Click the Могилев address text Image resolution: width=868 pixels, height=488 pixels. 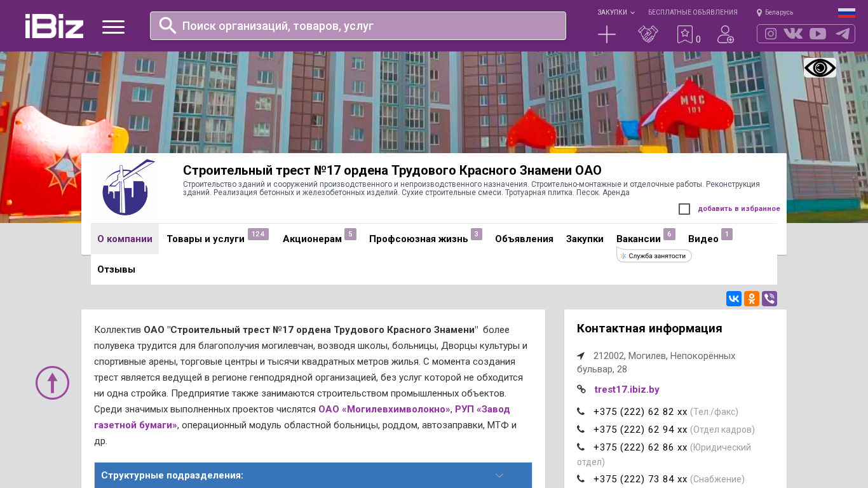[x=656, y=363]
